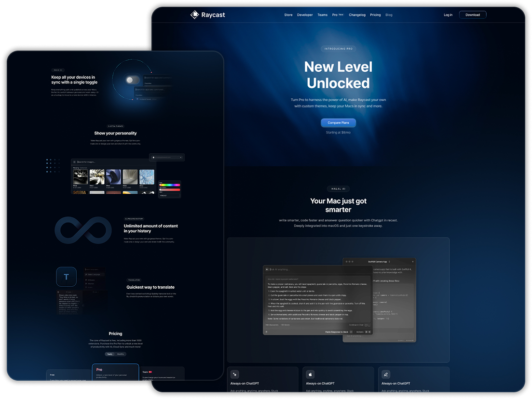Select the beige tunnel Warp thumbnail
This screenshot has width=532, height=399.
[130, 177]
